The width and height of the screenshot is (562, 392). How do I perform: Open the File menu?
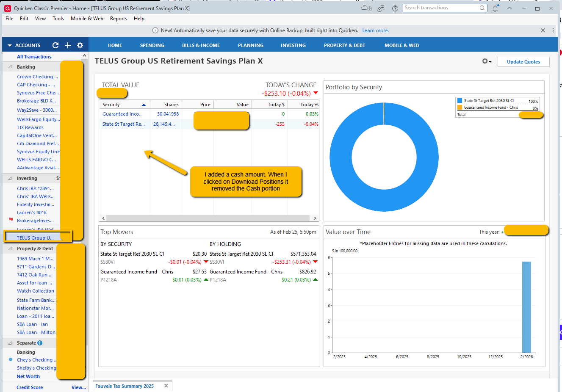tap(9, 19)
